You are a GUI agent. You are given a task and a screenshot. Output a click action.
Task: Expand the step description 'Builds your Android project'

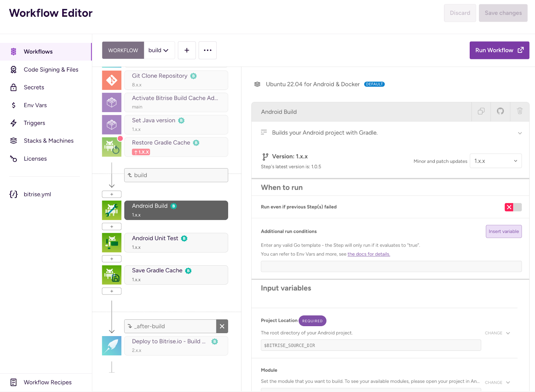tap(520, 133)
